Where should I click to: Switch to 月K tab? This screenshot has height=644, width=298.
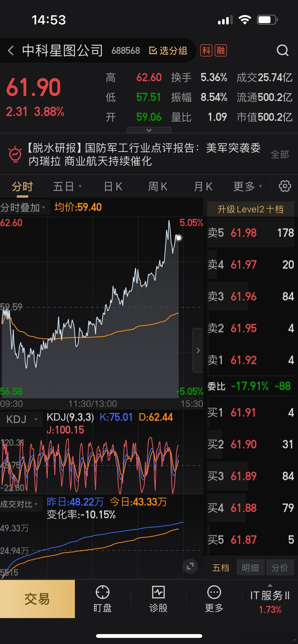pyautogui.click(x=203, y=186)
